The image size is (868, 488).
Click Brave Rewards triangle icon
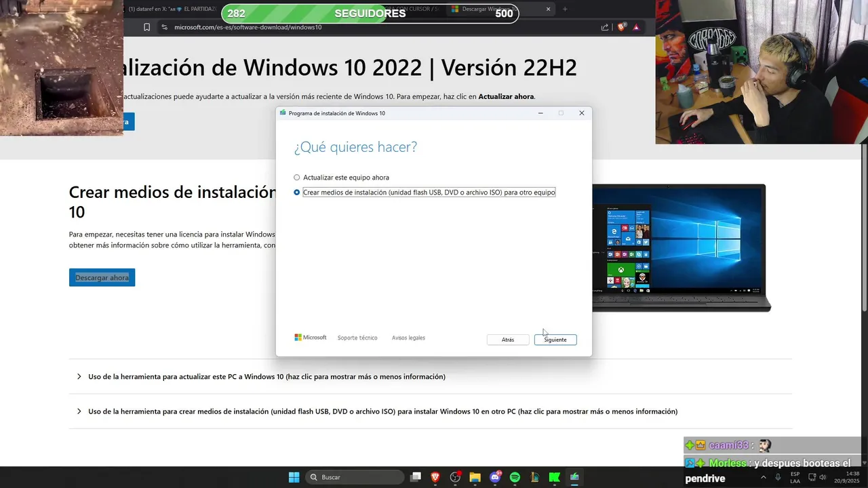click(x=636, y=27)
